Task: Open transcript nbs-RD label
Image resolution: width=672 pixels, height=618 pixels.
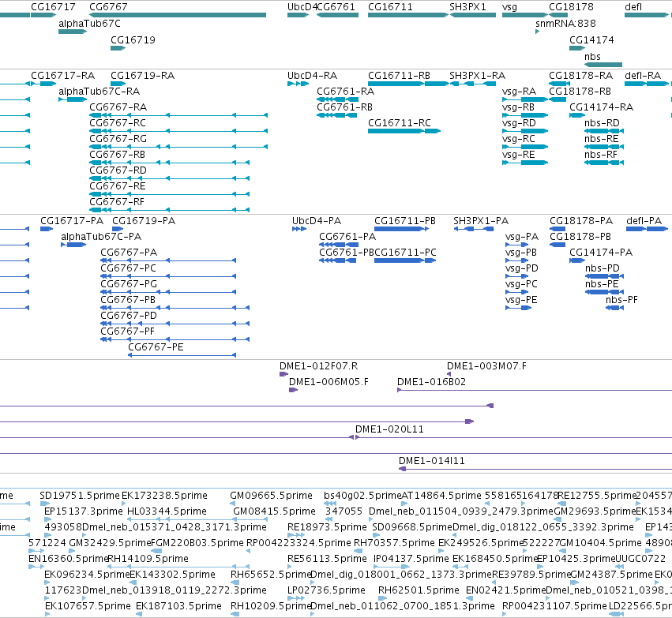Action: tap(603, 123)
